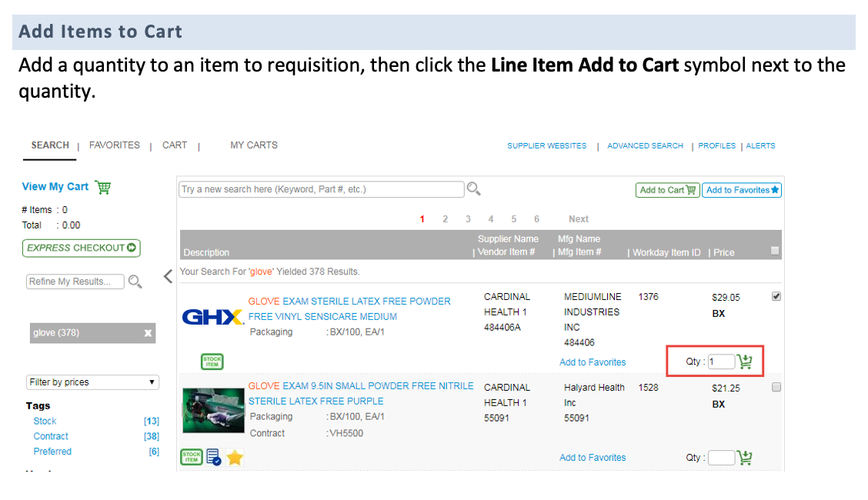Image resolution: width=868 pixels, height=500 pixels.
Task: Click the Express Checkout button
Action: (x=82, y=248)
